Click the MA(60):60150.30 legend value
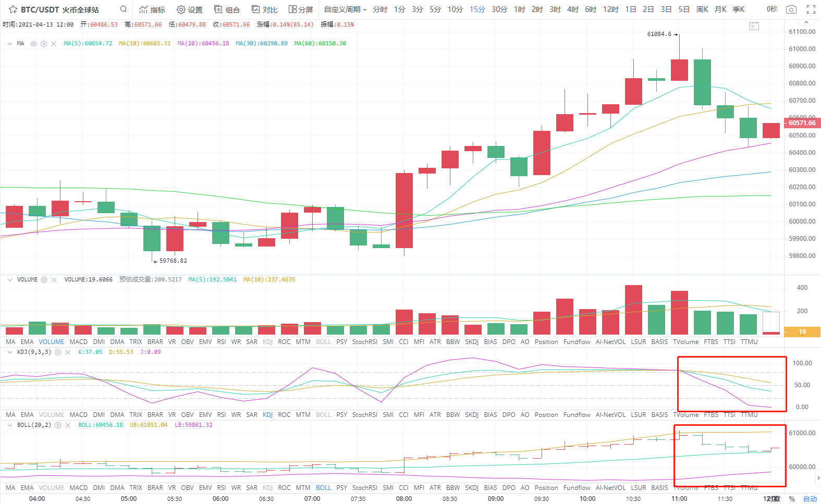This screenshot has width=821, height=504. (x=320, y=44)
